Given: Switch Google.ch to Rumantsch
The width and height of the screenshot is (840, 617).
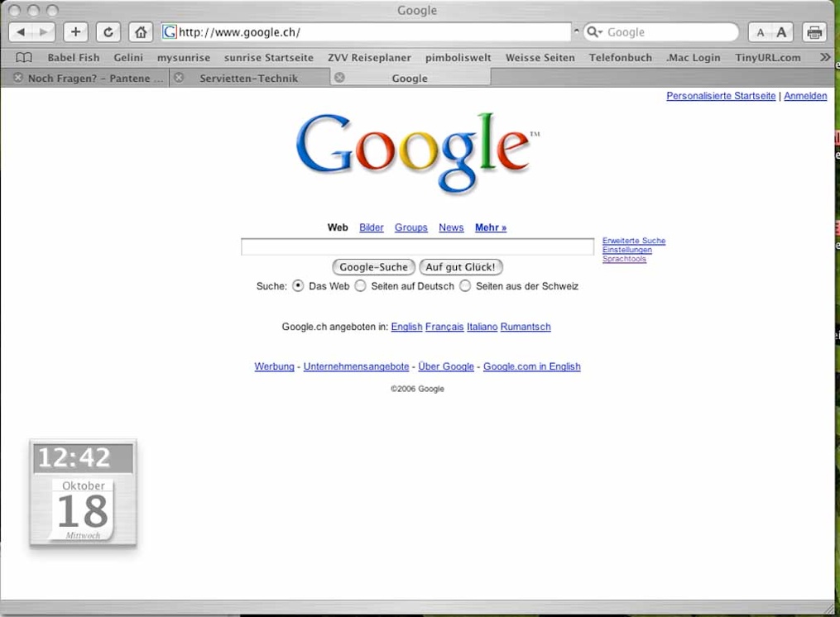Looking at the screenshot, I should point(526,327).
